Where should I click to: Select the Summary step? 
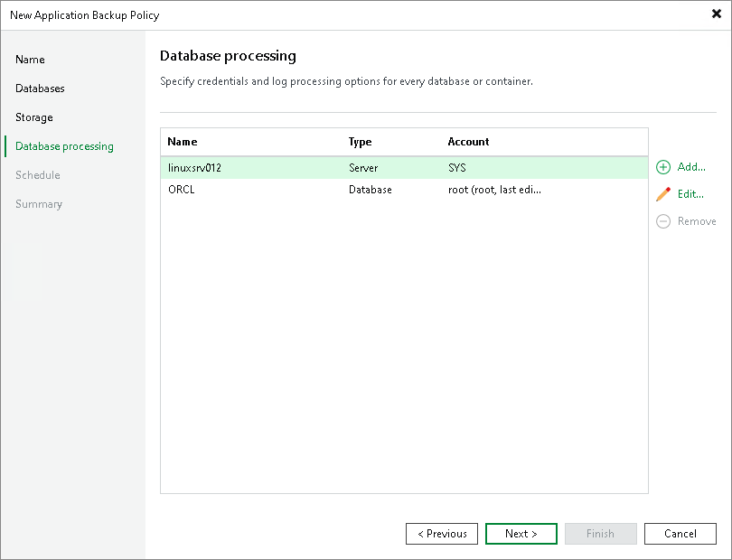click(39, 204)
